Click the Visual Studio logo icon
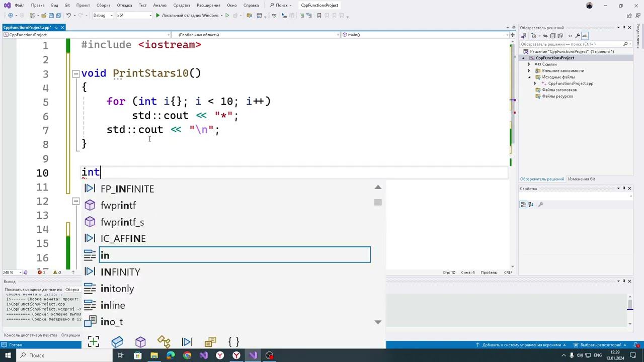The image size is (644, 362). click(x=7, y=6)
